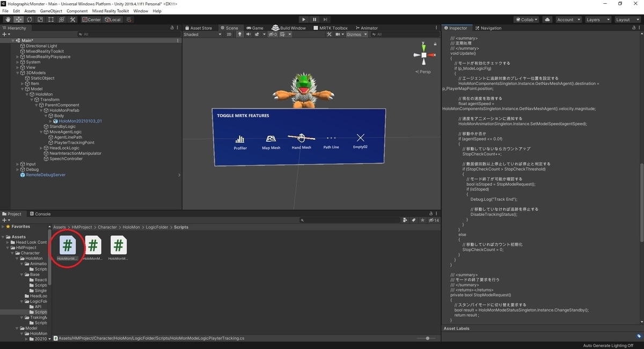Open custom editor tools
Viewport: 644px width, 349px height.
pyautogui.click(x=72, y=20)
